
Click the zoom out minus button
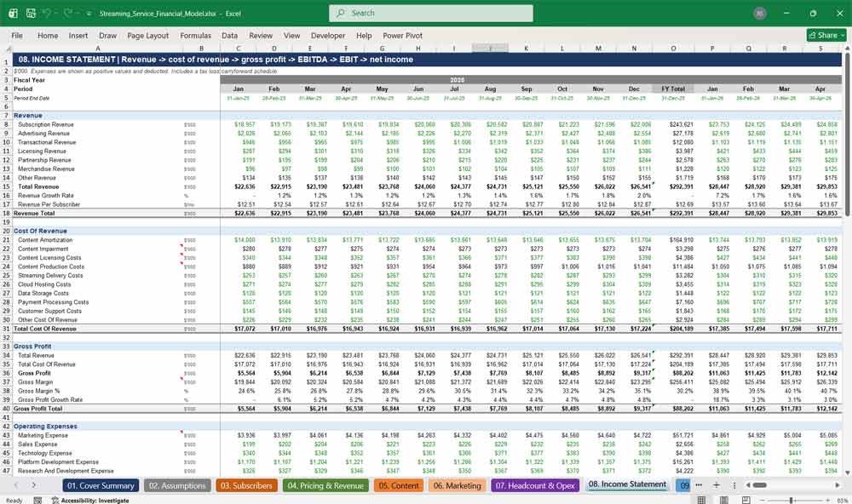(x=762, y=501)
